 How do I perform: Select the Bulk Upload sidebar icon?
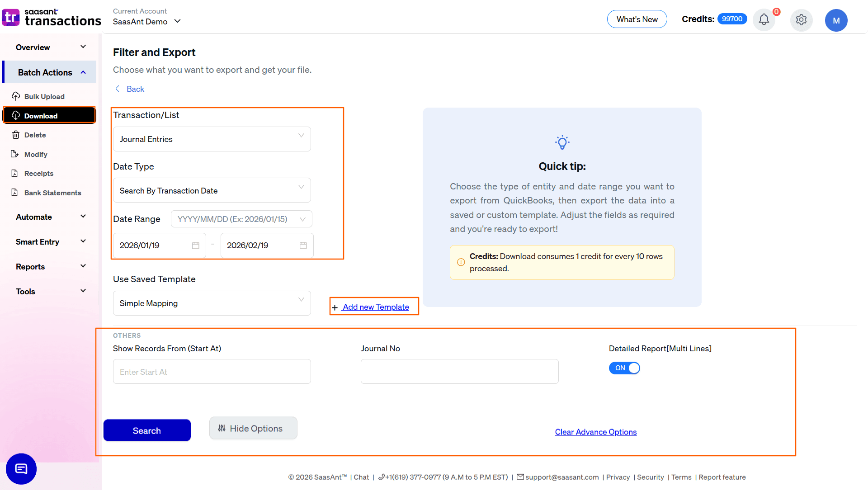click(16, 96)
